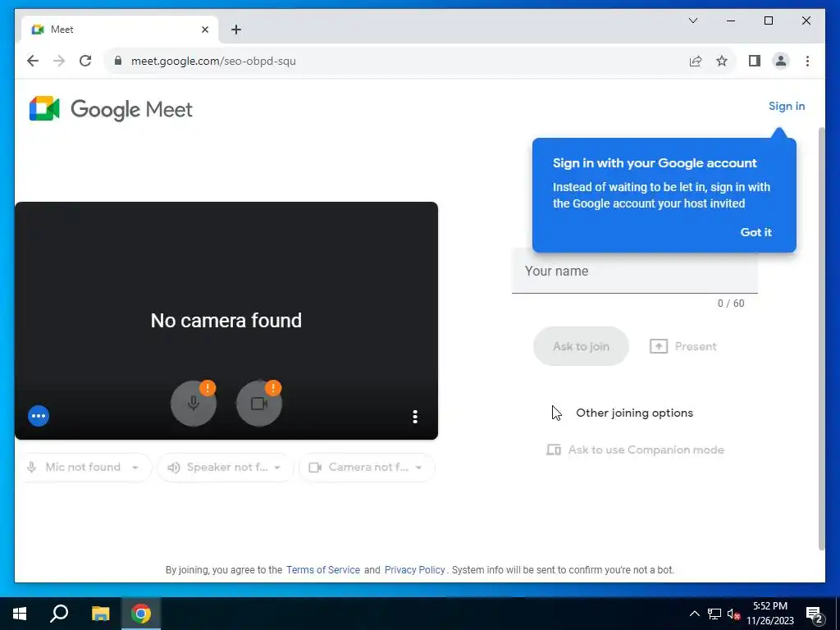Click the Ask to join button
Viewport: 840px width, 630px height.
[581, 346]
